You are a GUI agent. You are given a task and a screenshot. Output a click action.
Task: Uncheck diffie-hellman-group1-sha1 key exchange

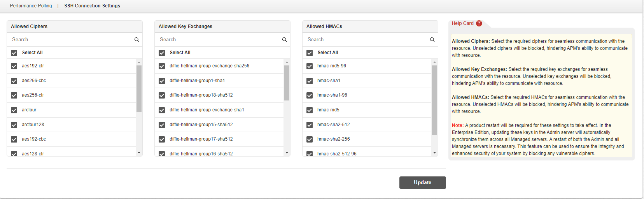click(162, 81)
